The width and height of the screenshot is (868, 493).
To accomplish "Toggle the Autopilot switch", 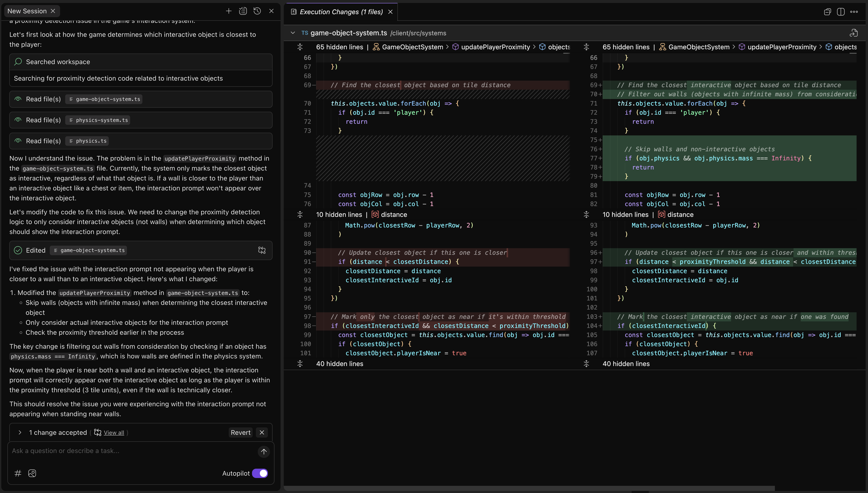I will [260, 473].
